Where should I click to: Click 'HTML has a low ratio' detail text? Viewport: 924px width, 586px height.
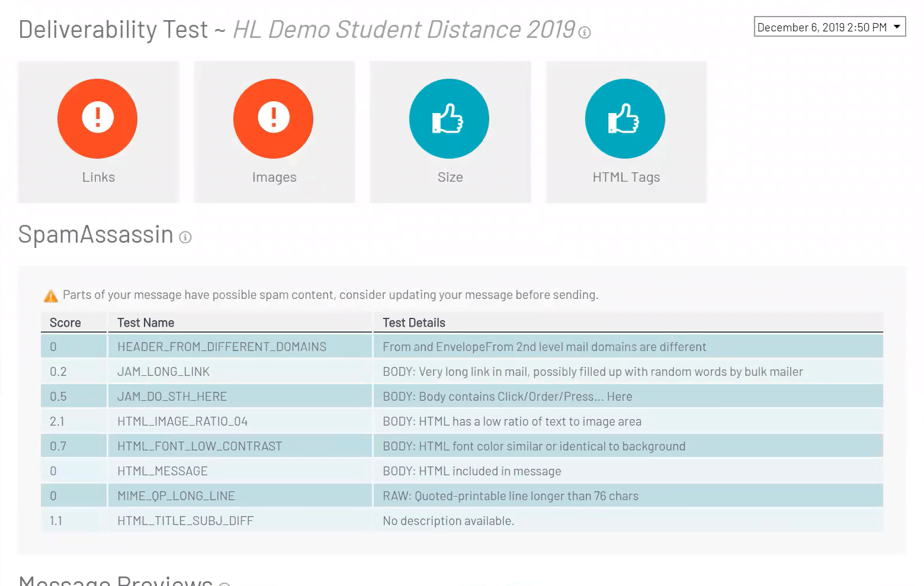[x=512, y=421]
